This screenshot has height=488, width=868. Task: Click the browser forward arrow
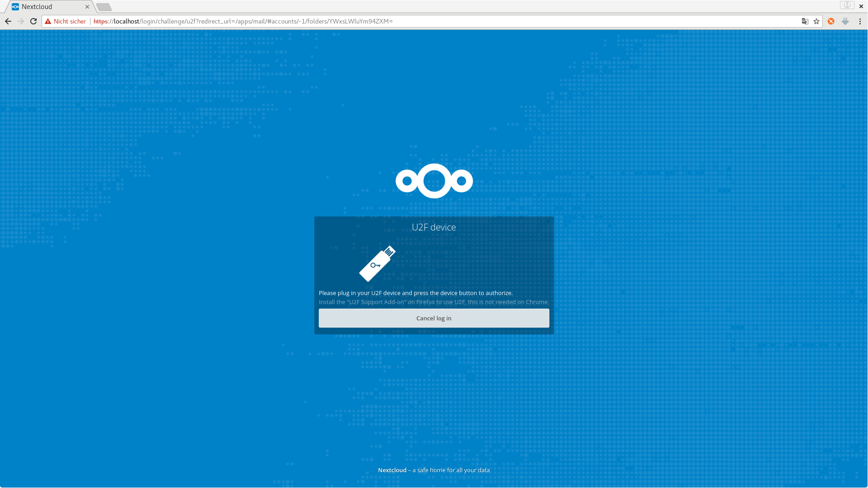click(21, 21)
